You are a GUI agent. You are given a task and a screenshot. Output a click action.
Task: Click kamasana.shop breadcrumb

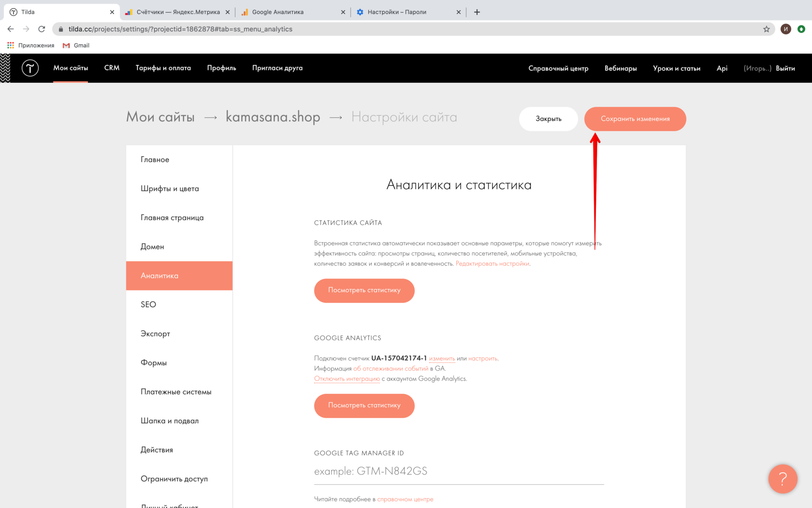273,117
